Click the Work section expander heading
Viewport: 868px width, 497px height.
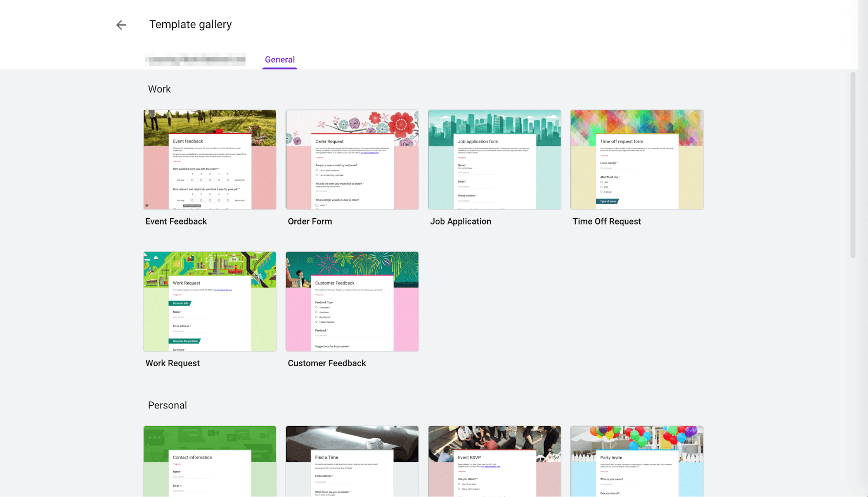coord(159,88)
